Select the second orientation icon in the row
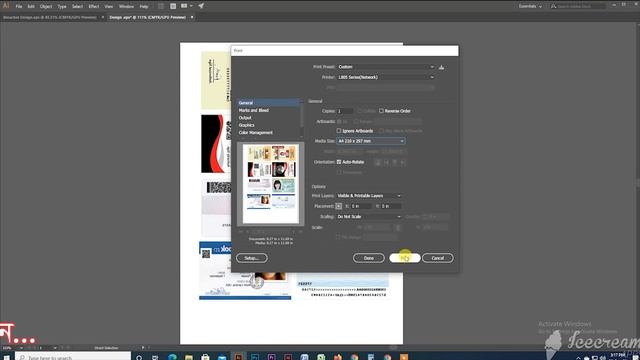 coord(386,162)
